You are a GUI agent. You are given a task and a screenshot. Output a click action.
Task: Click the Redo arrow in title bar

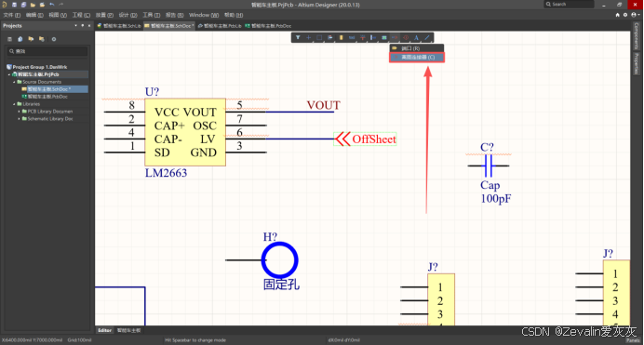(61, 5)
